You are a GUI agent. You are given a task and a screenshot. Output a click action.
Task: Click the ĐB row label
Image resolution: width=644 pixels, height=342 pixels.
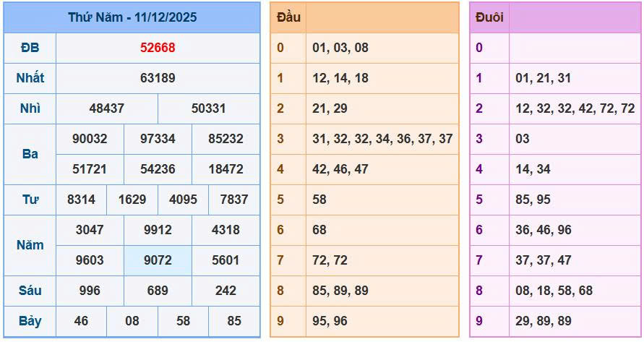(30, 48)
